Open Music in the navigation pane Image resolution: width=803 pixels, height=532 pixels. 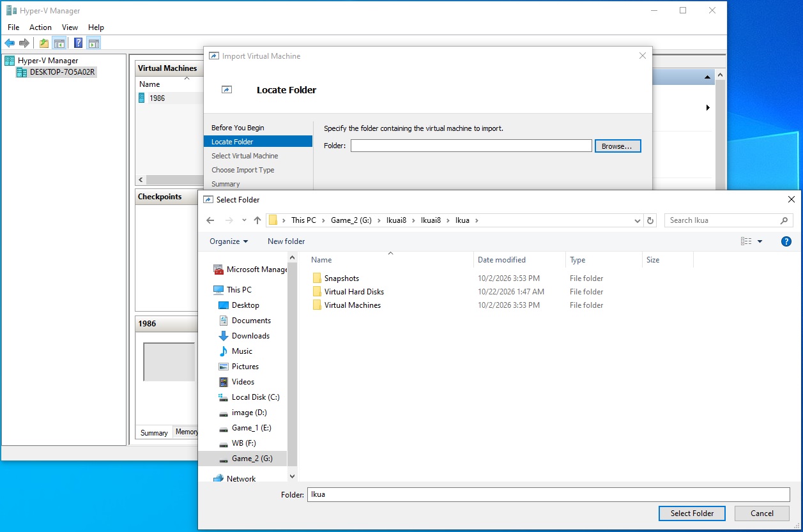236,351
